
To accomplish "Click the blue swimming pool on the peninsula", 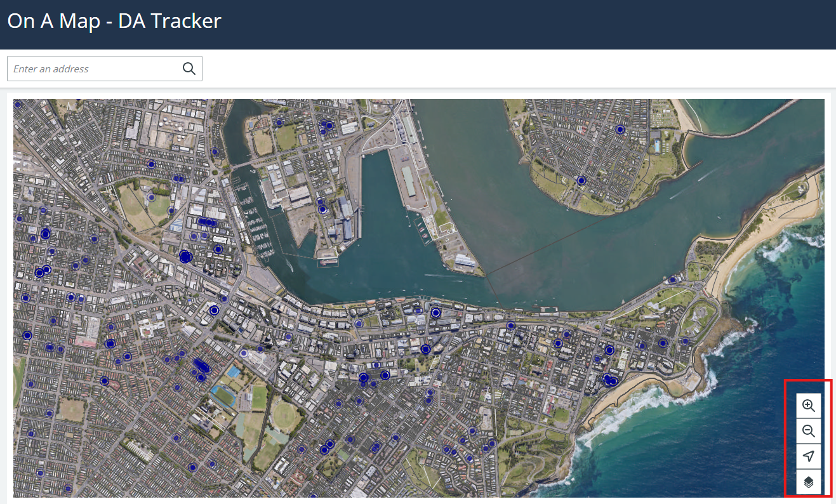I will [657, 145].
